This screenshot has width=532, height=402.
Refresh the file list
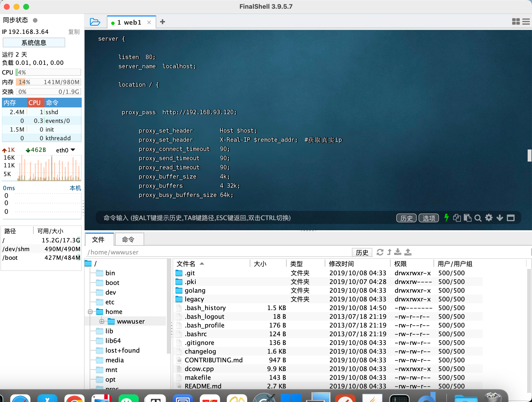(x=380, y=252)
